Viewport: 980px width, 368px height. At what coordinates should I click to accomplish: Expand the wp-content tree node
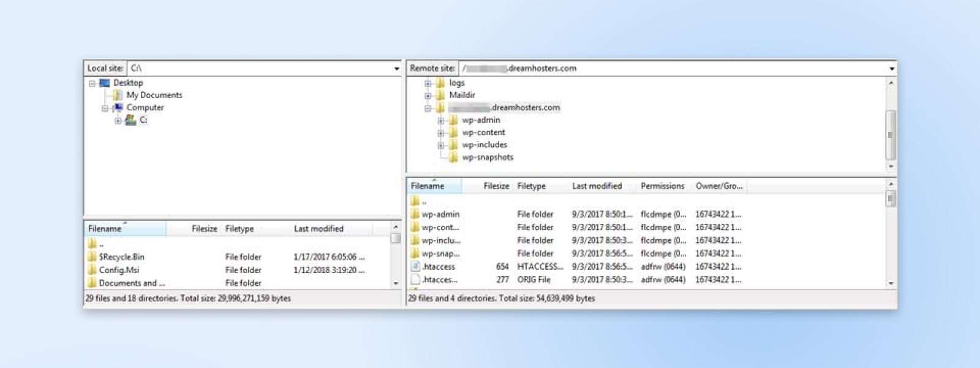point(440,132)
